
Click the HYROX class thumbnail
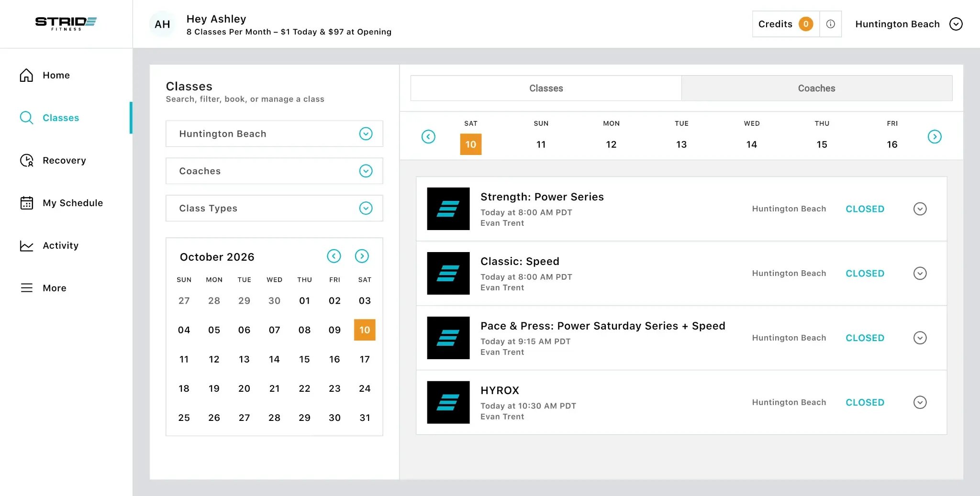[x=448, y=402]
